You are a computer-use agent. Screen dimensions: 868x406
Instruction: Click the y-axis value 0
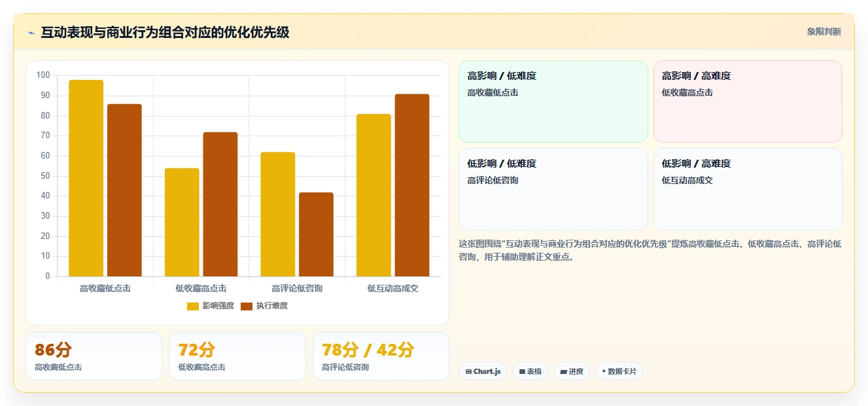(48, 276)
